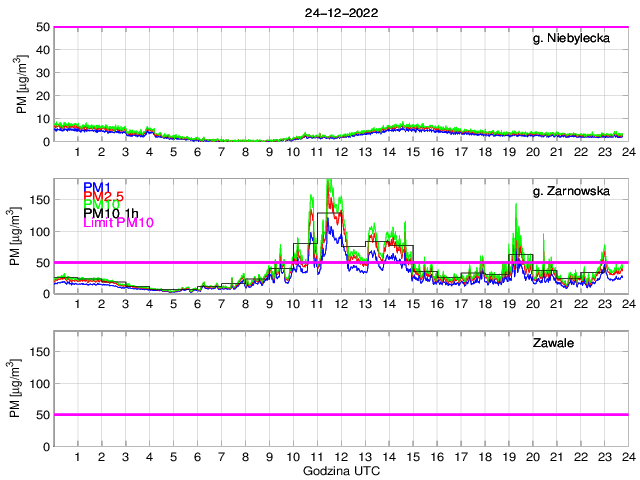640x480 pixels.
Task: Click the PM y-axis label of Niebylecka panel
Action: 22,84
